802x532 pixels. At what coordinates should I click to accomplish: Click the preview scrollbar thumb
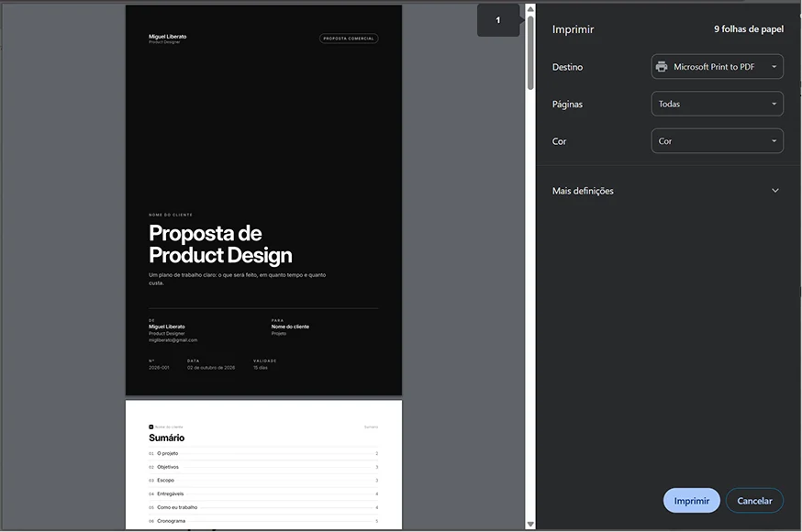[x=530, y=52]
